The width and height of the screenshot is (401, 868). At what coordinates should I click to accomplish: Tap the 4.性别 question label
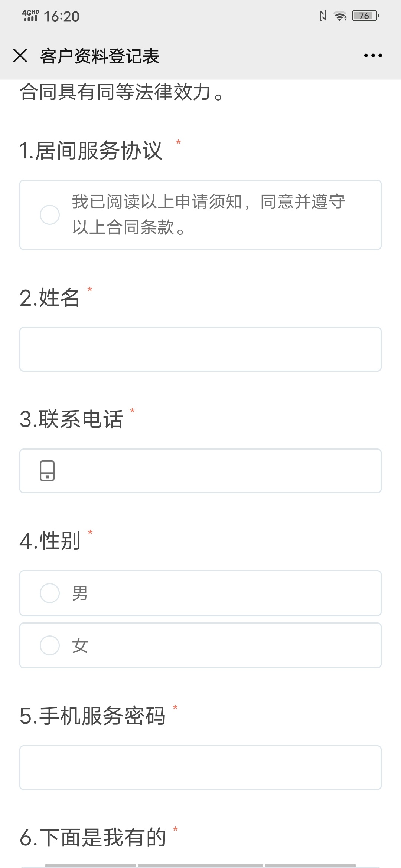50,540
